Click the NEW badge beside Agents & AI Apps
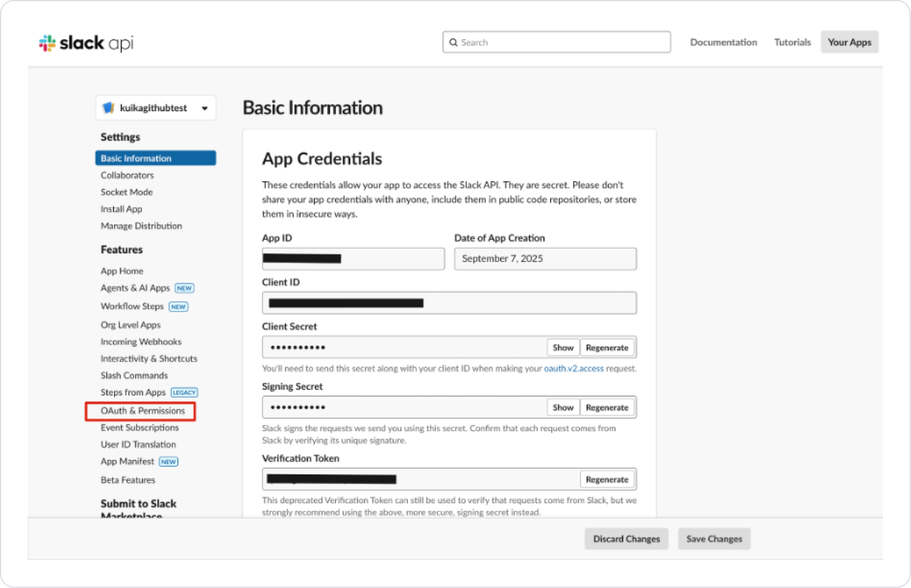The width and height of the screenshot is (911, 588). 185,288
